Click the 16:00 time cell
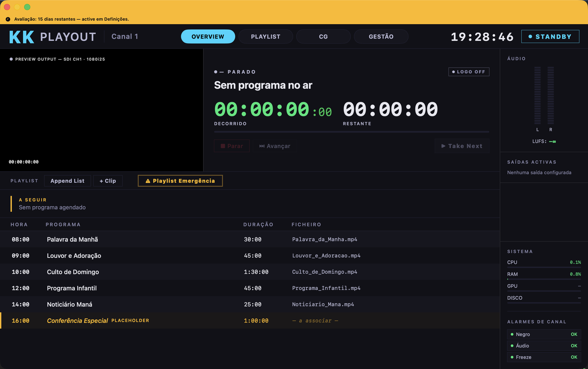This screenshot has width=588, height=369. click(x=21, y=321)
